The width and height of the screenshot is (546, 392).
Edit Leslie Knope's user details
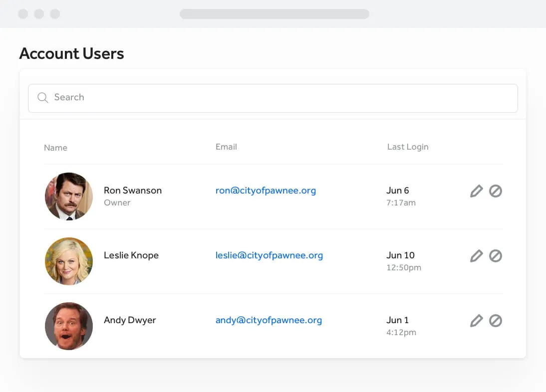(477, 256)
